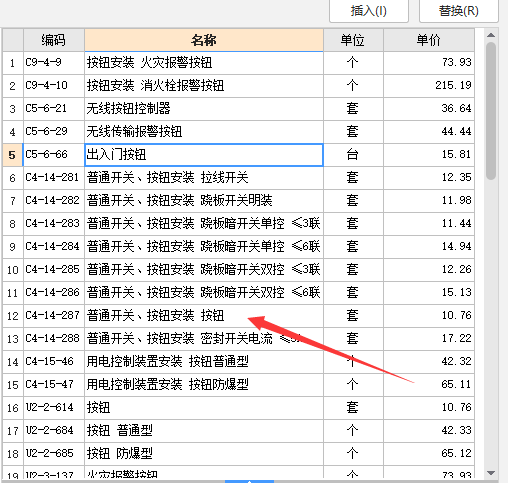The image size is (508, 483).
Task: Sort by the 编码 column header
Action: (54, 40)
